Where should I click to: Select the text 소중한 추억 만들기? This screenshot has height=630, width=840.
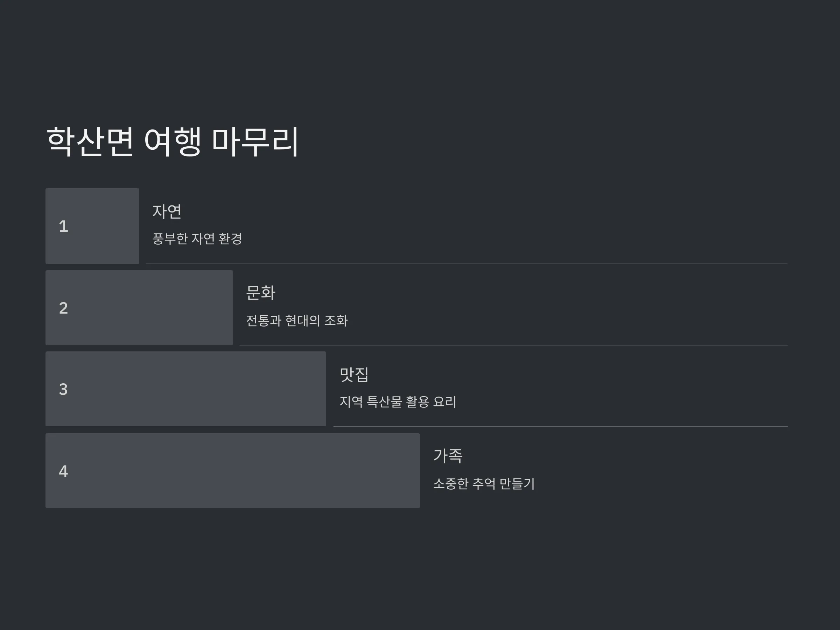click(x=484, y=484)
